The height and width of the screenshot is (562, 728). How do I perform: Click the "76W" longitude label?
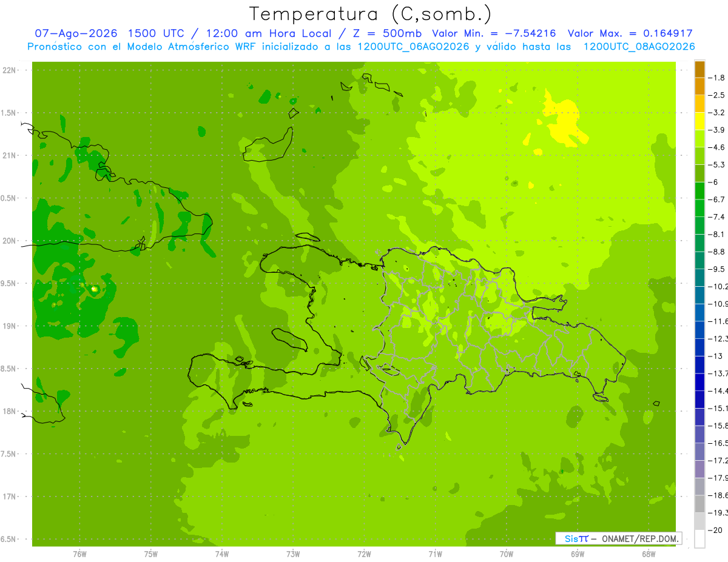click(79, 554)
